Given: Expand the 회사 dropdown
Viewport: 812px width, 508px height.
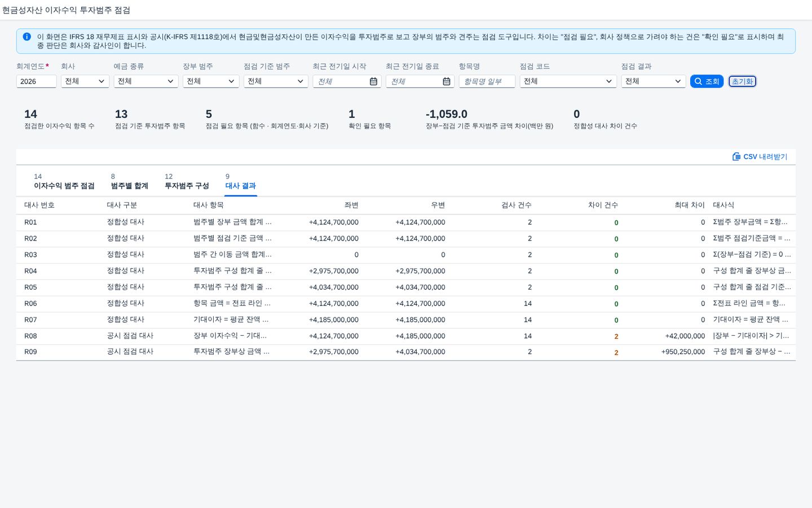Looking at the screenshot, I should click(x=85, y=81).
